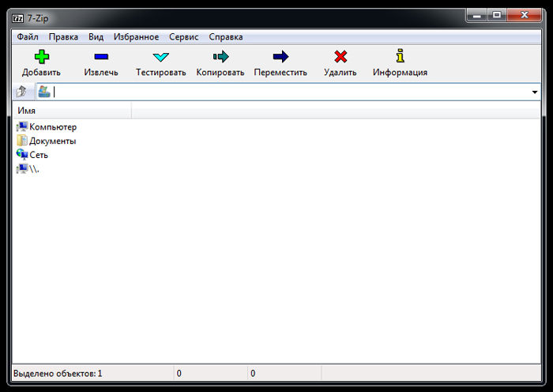Minimize the 7-Zip window
Screen dimensions: 553x392
click(x=477, y=15)
